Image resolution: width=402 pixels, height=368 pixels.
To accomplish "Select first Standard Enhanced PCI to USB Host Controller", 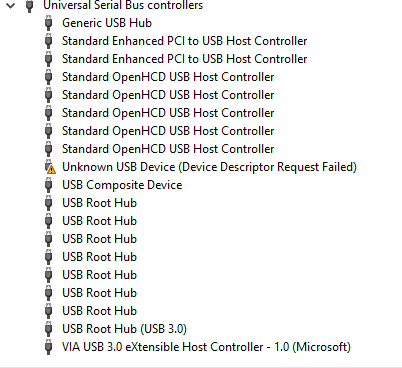I will coord(184,41).
